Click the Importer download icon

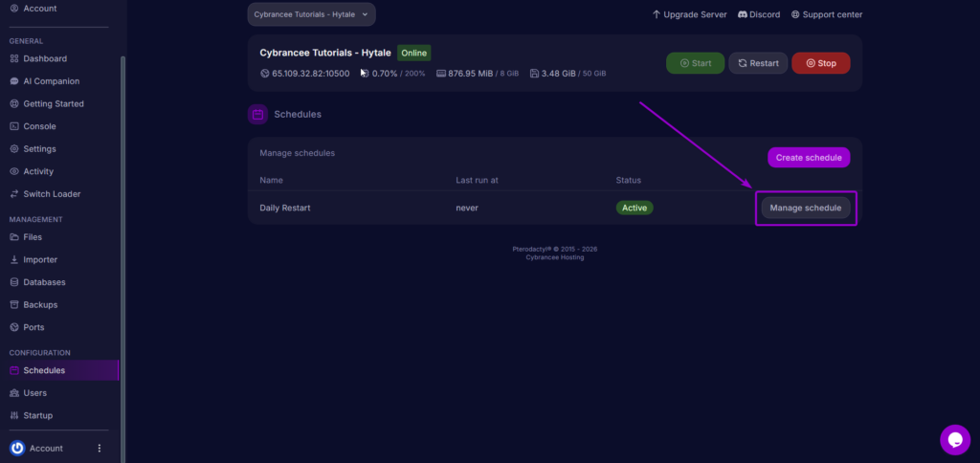(14, 259)
